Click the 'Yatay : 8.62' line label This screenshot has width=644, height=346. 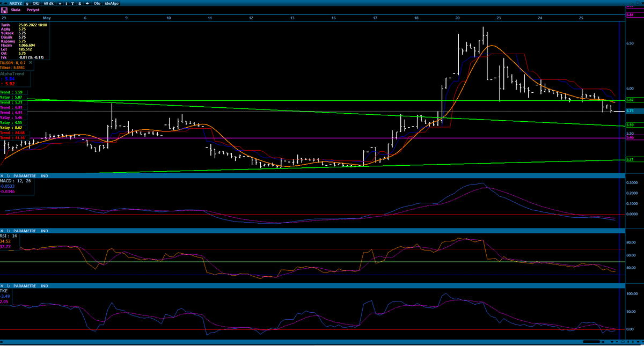click(11, 128)
